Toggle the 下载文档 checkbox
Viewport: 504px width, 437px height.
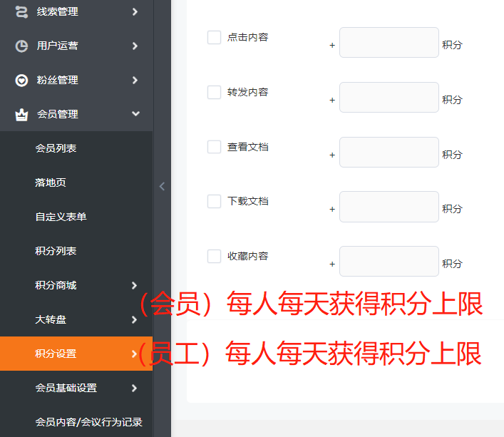(x=214, y=201)
